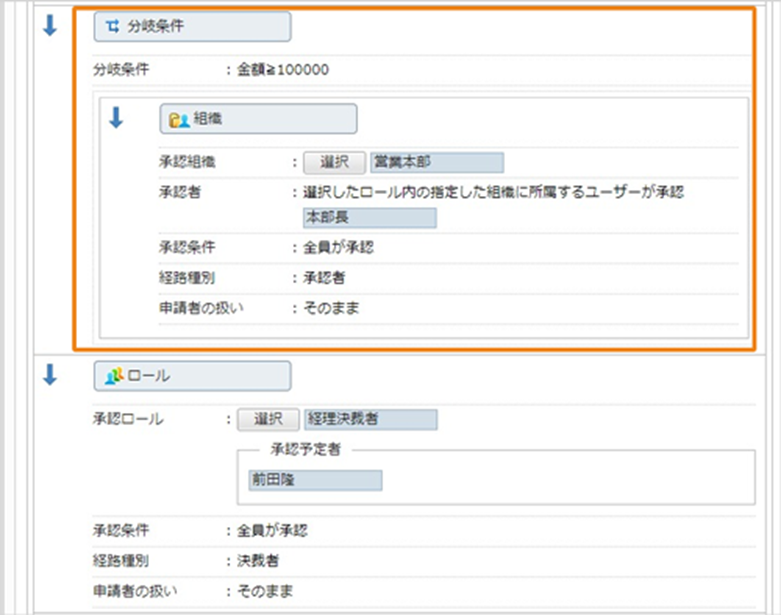Click the blue down arrow beside ロール

[50, 375]
